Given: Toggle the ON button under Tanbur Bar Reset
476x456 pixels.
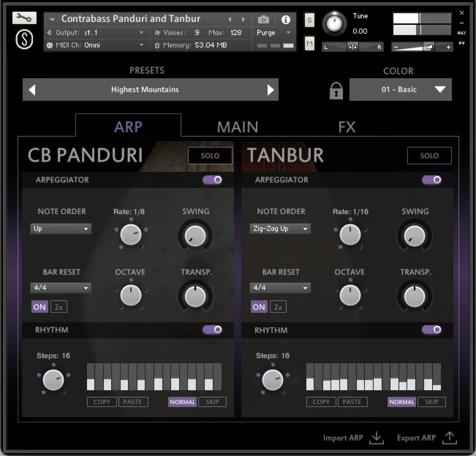Looking at the screenshot, I should click(x=259, y=307).
